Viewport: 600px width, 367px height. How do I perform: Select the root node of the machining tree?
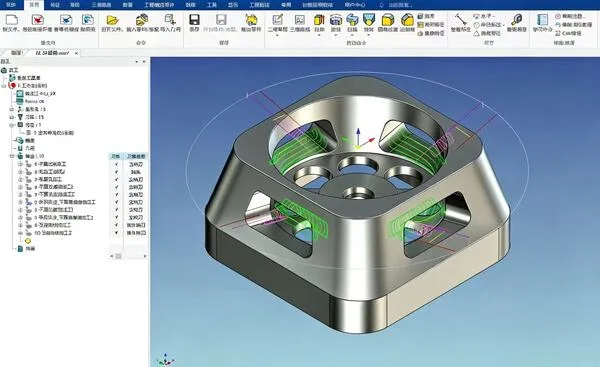point(10,70)
